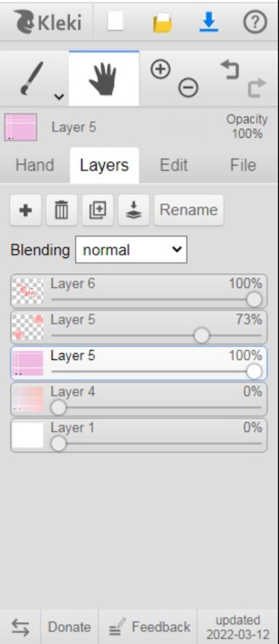Duplicate the current layer
Screen dimensions: 279x644
point(98,210)
